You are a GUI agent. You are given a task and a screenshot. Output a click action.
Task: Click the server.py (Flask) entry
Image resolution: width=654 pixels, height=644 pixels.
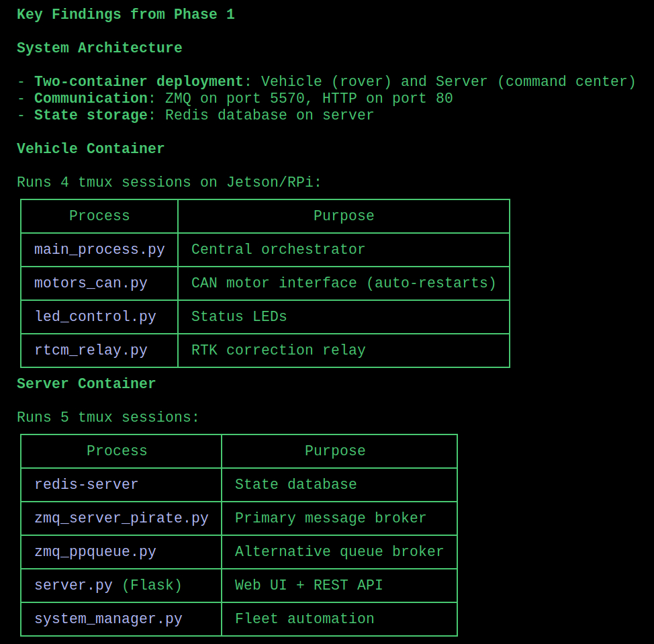(108, 586)
